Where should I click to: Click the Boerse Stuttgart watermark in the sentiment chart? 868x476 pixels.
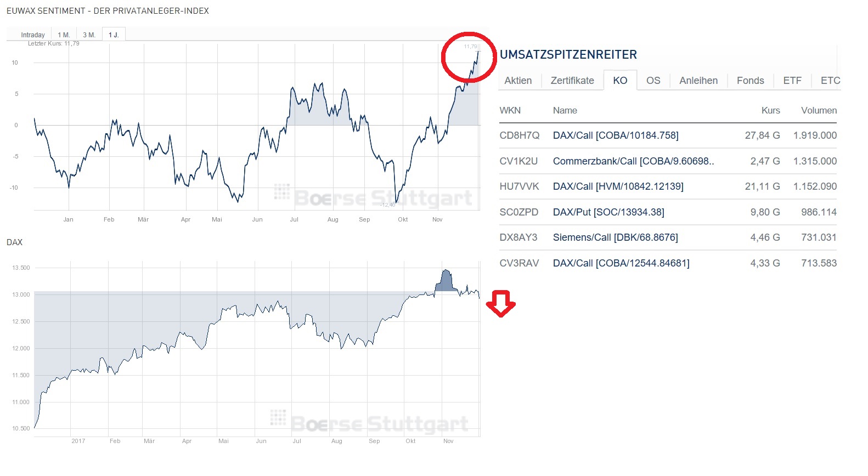click(374, 197)
